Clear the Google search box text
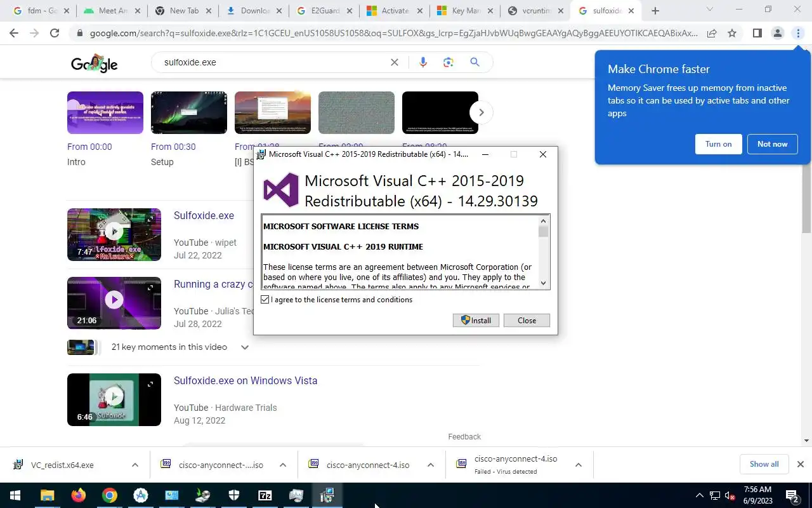 (x=394, y=62)
